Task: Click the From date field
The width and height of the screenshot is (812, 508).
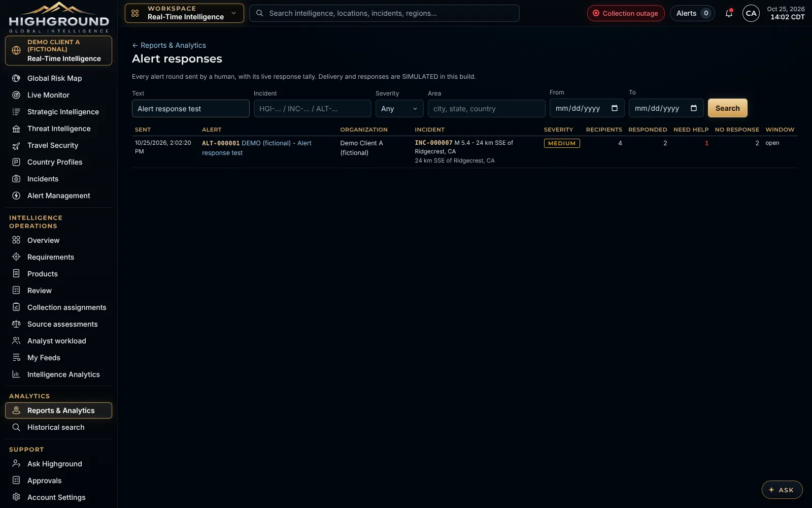Action: [x=587, y=108]
